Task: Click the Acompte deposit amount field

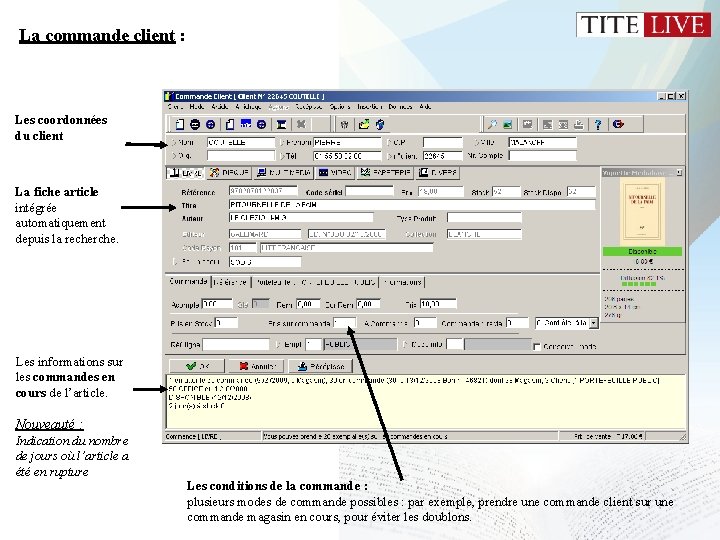Action: coord(217,304)
